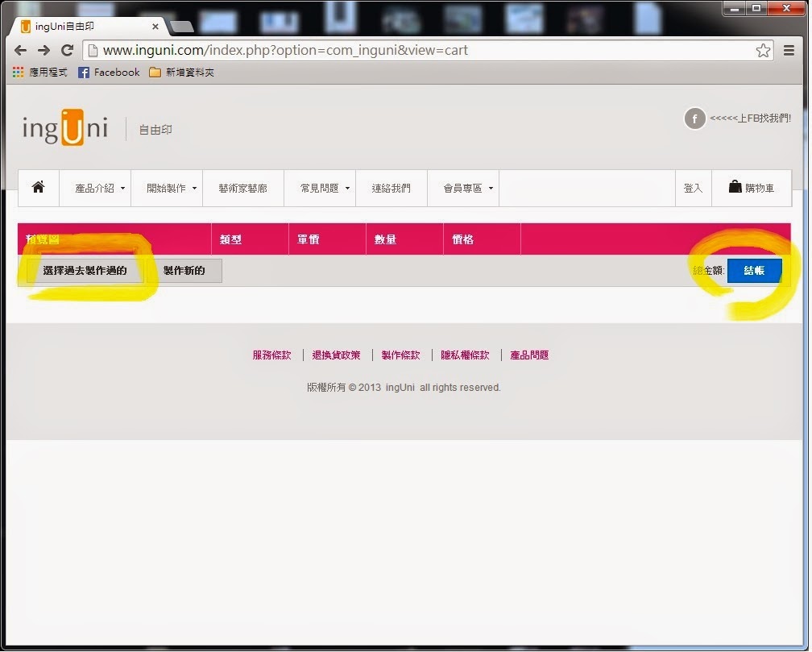The width and height of the screenshot is (812, 652).
Task: Reload the page with refresh icon
Action: [68, 50]
